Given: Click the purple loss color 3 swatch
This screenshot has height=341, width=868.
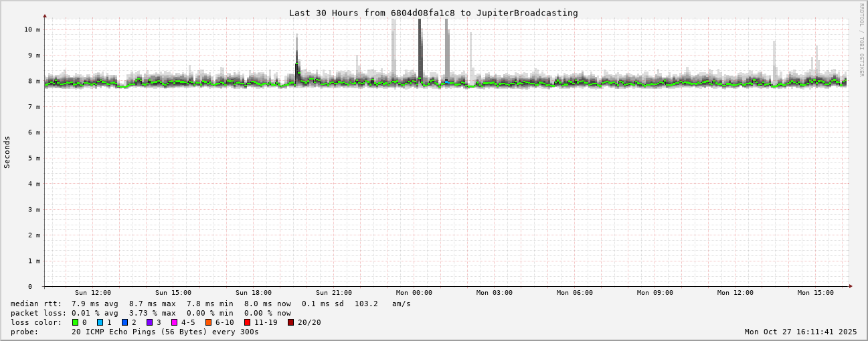Looking at the screenshot, I should tap(149, 322).
